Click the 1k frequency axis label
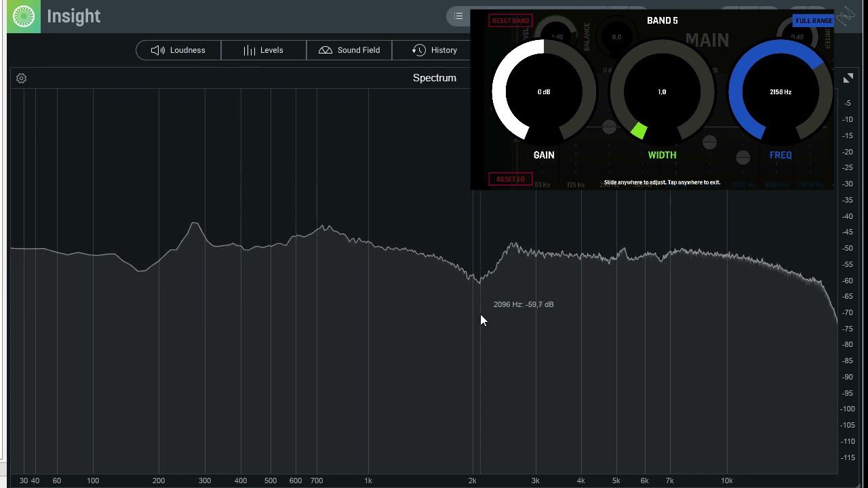 point(368,481)
